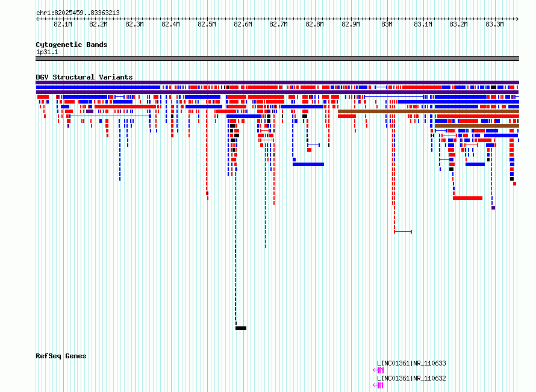Click the 83.1M scale tick label

coord(423,24)
